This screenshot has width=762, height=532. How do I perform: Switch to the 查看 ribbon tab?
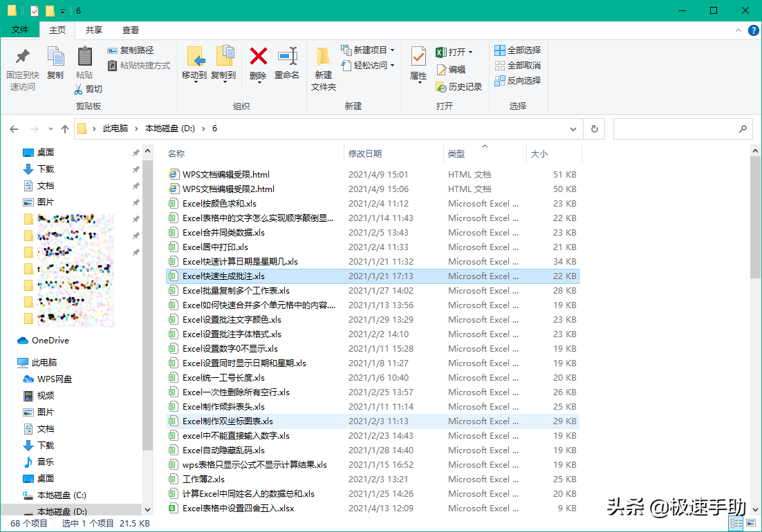point(131,30)
